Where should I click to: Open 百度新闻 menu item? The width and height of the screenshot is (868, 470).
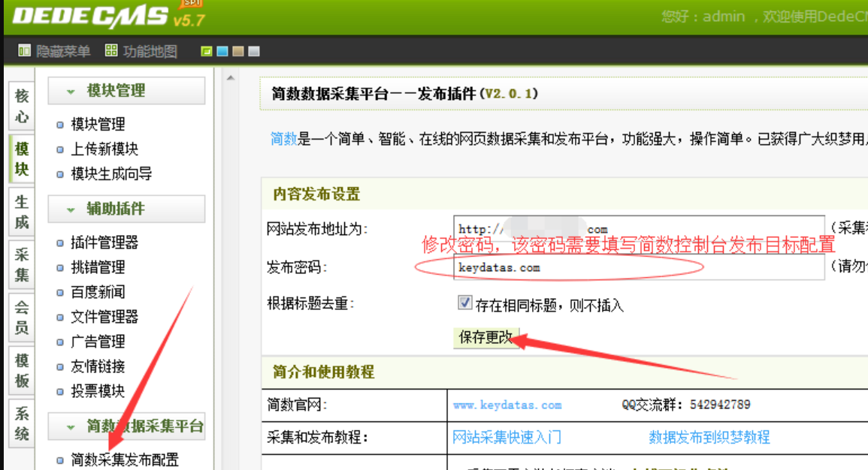pyautogui.click(x=98, y=292)
